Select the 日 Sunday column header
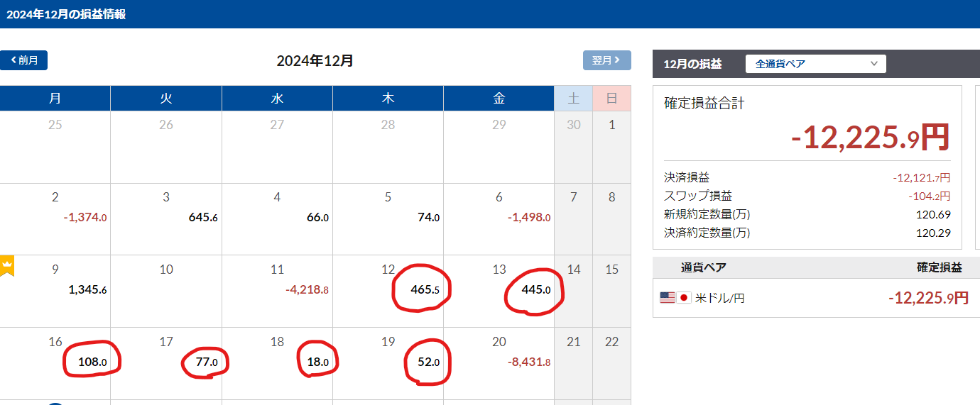 point(611,99)
